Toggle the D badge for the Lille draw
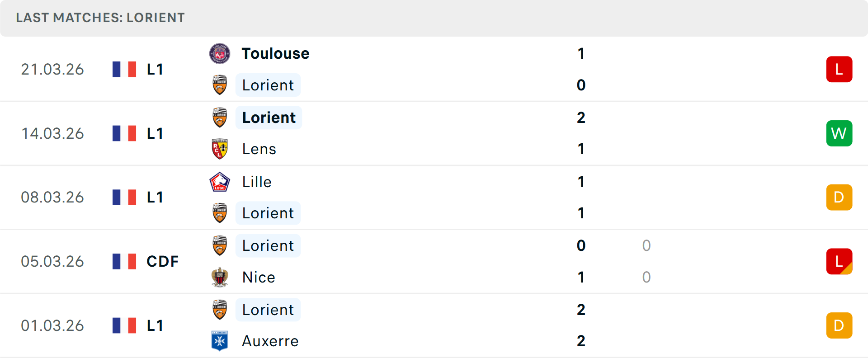 coord(840,197)
